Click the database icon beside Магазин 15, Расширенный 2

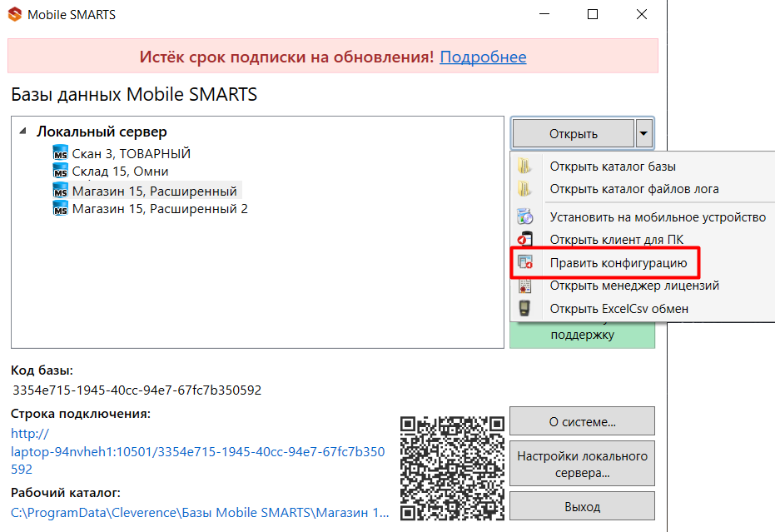pyautogui.click(x=60, y=208)
